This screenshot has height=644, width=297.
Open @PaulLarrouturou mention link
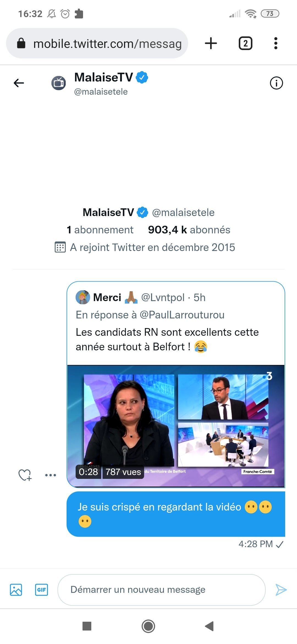coord(182,315)
